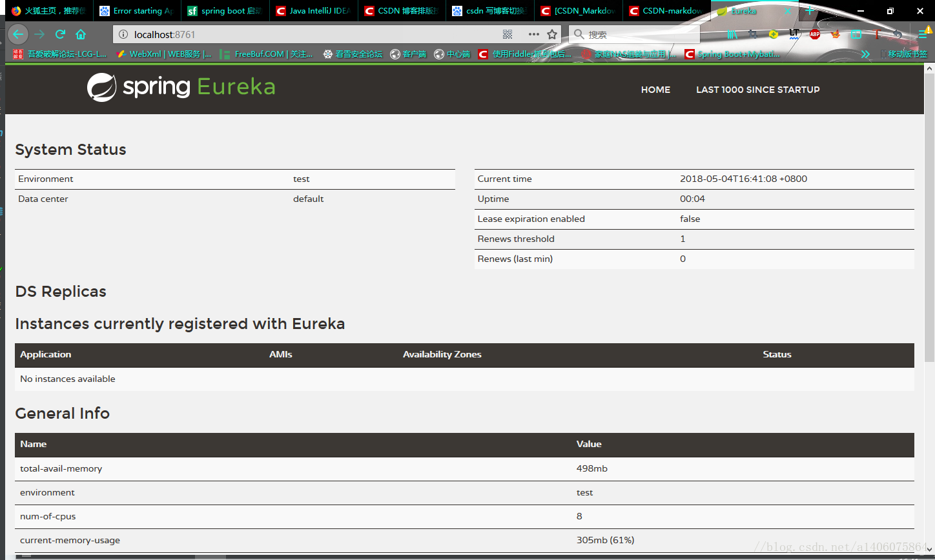Switch to the Error starting Ap tab
Image resolution: width=935 pixels, height=560 pixels.
tap(137, 11)
